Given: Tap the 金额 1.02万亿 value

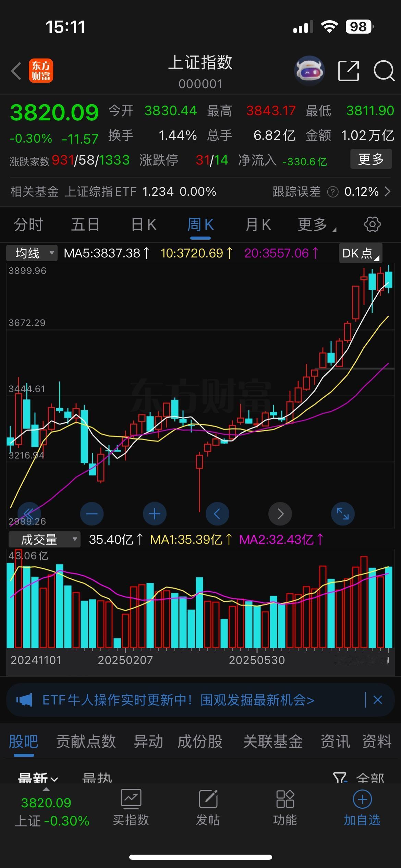Looking at the screenshot, I should [x=350, y=136].
